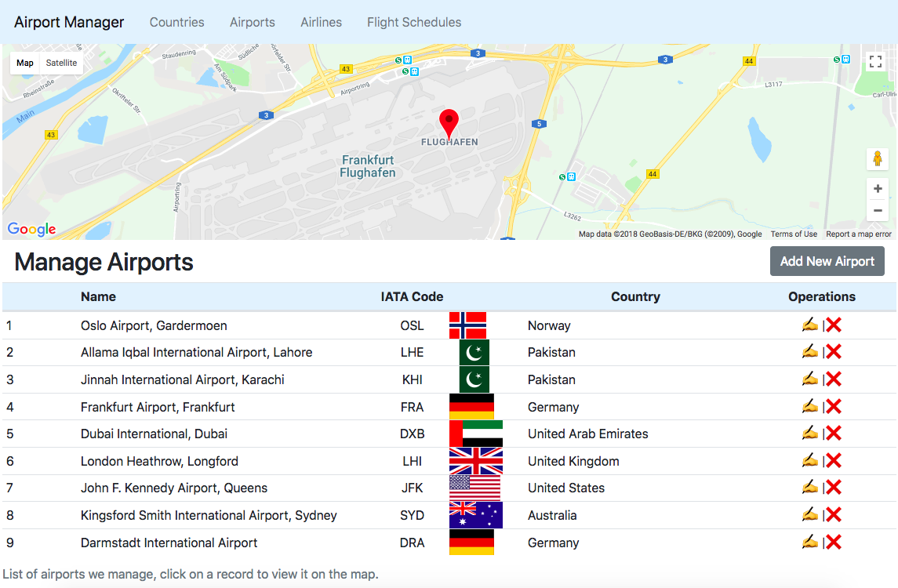Click the IATA code OSL
This screenshot has width=898, height=588.
413,326
